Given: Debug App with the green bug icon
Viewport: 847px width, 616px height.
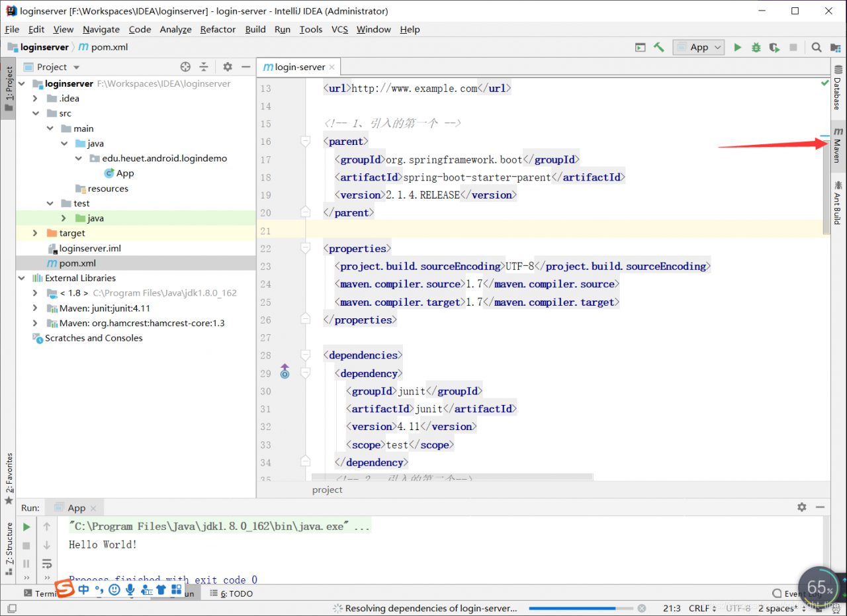Looking at the screenshot, I should coord(756,47).
